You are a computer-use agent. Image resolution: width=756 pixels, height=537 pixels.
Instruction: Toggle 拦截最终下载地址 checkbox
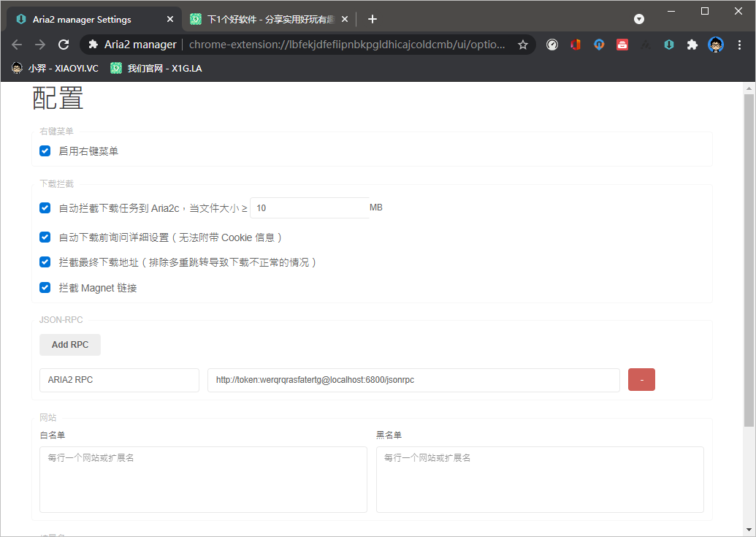[45, 262]
